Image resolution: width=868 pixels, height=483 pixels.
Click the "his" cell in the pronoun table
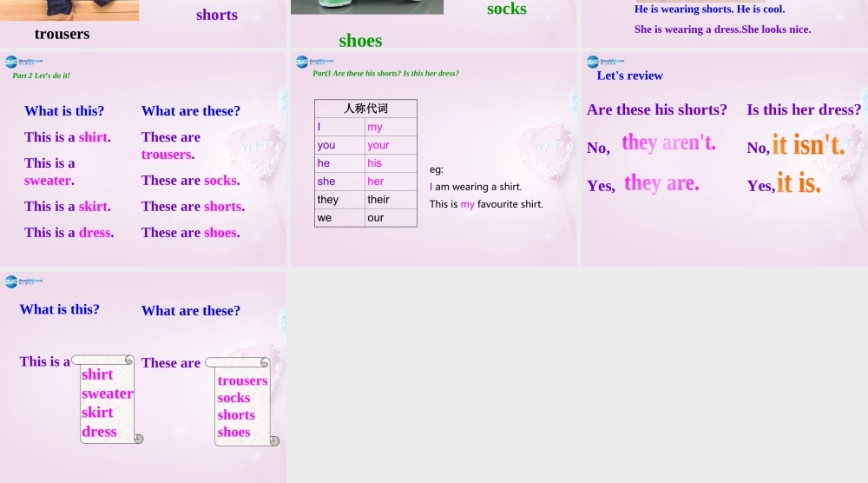(391, 162)
